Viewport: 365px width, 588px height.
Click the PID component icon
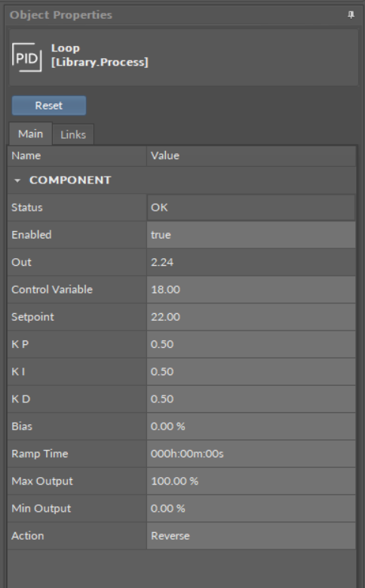click(x=26, y=57)
